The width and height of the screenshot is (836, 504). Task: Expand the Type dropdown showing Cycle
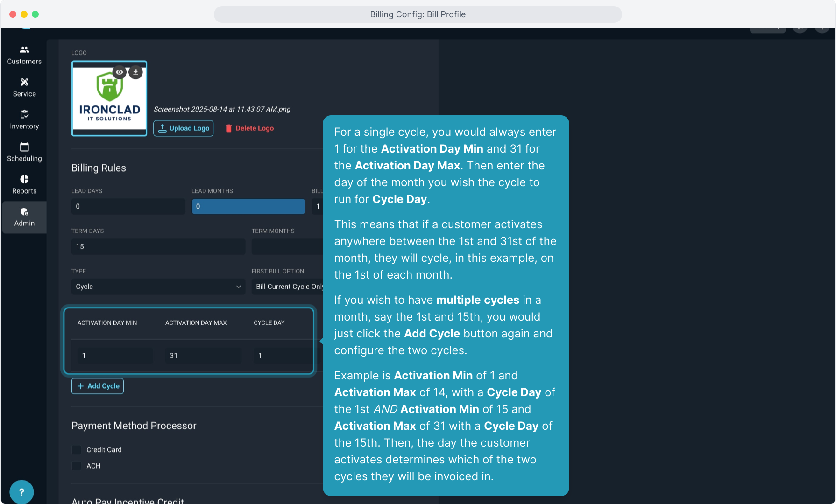(158, 287)
